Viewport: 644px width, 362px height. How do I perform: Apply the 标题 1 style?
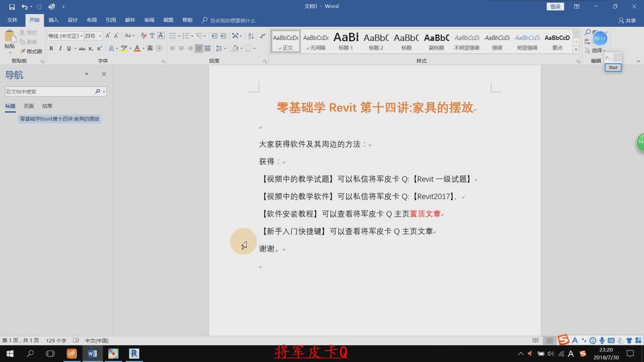[346, 40]
